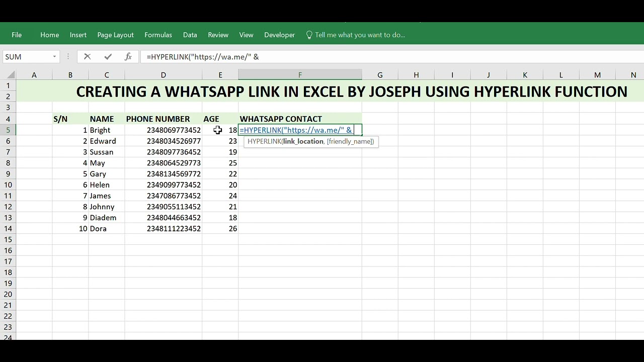Select column A header
This screenshot has height=362, width=644.
pos(34,75)
